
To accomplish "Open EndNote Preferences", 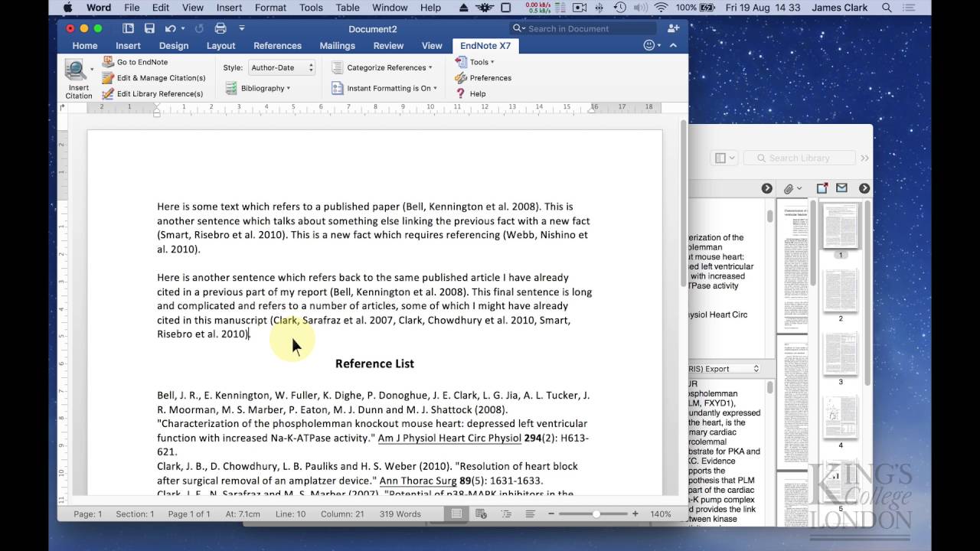I will (x=490, y=78).
